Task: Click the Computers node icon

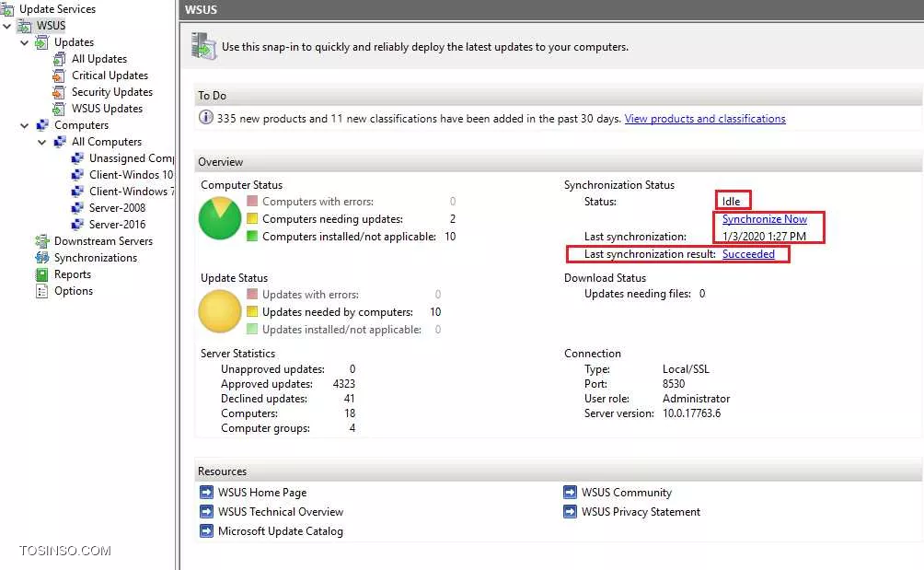Action: [x=41, y=125]
